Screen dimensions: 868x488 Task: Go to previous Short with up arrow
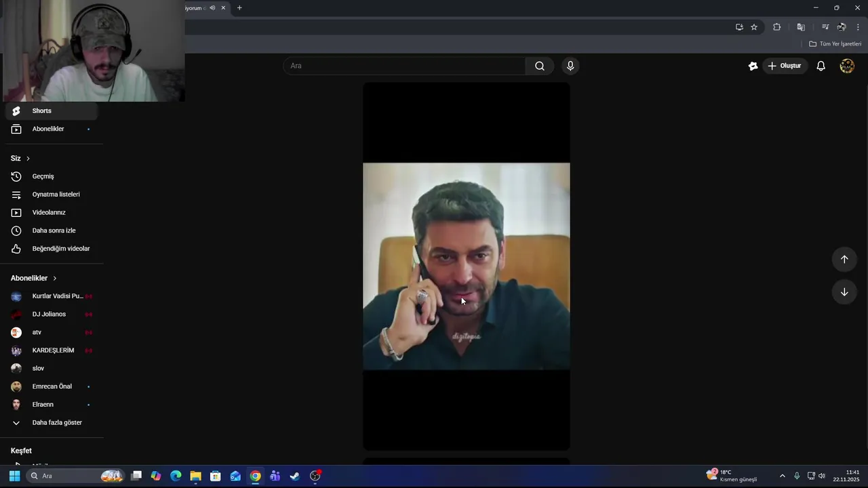[x=844, y=259]
